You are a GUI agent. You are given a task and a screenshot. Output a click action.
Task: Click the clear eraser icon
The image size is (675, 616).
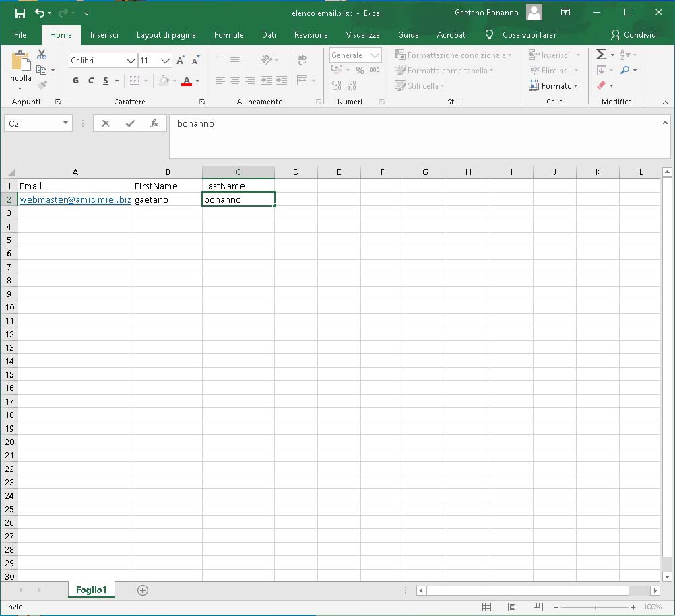click(602, 85)
